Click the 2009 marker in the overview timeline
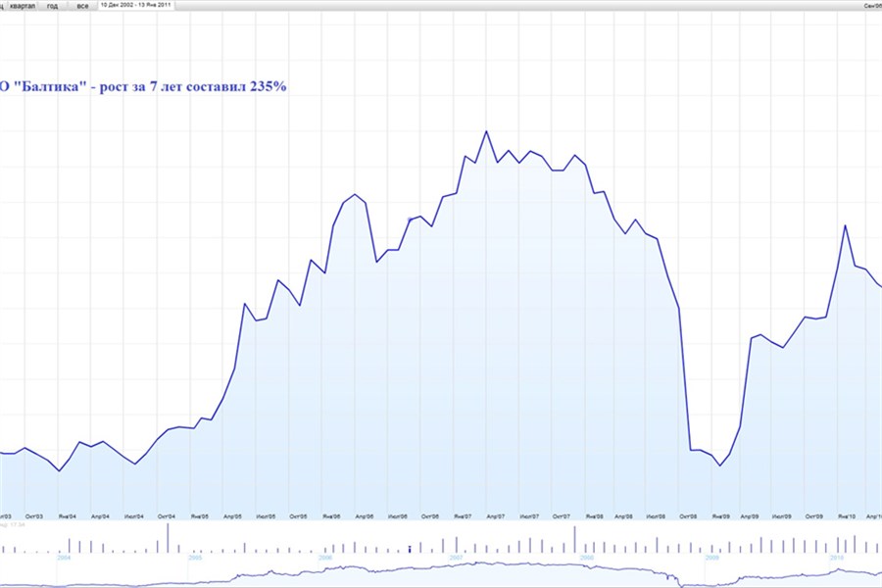Screen dimensions: 882x588 coord(714,557)
